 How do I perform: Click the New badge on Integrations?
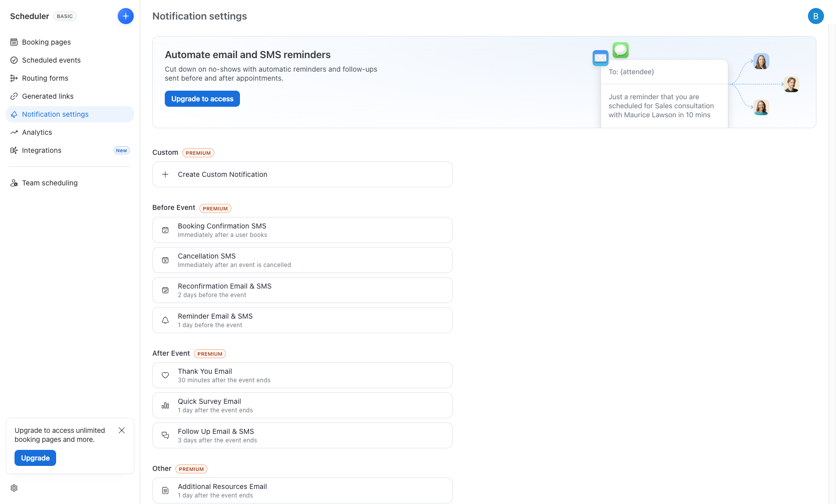click(x=122, y=150)
